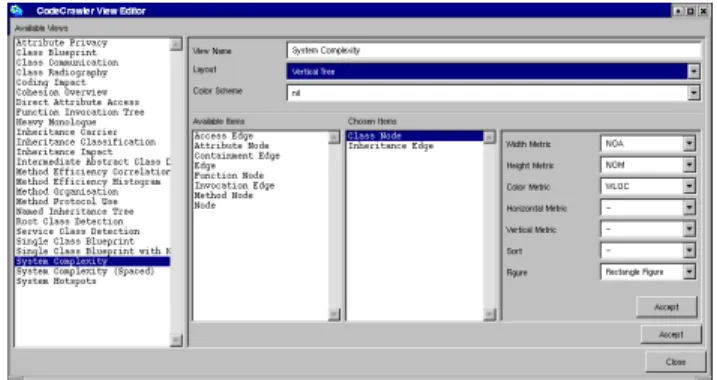This screenshot has width=717, height=380.
Task: Select Function Invocation Tree view
Action: point(80,112)
